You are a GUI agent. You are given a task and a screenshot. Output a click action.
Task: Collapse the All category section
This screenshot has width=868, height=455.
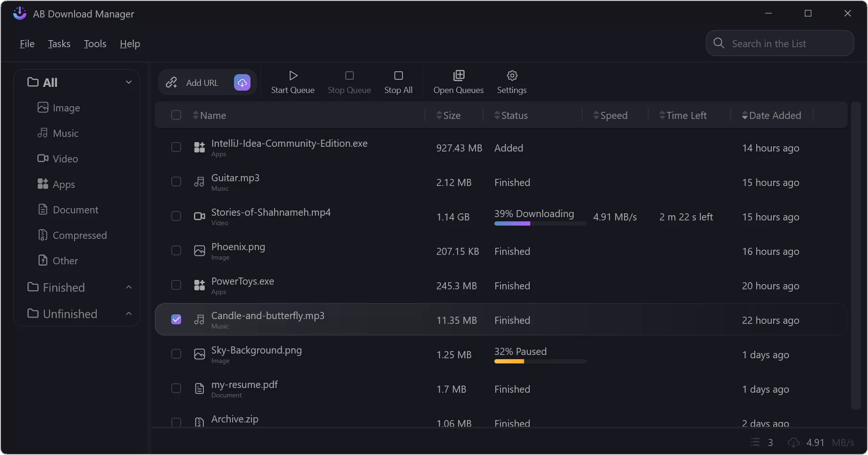click(x=128, y=82)
